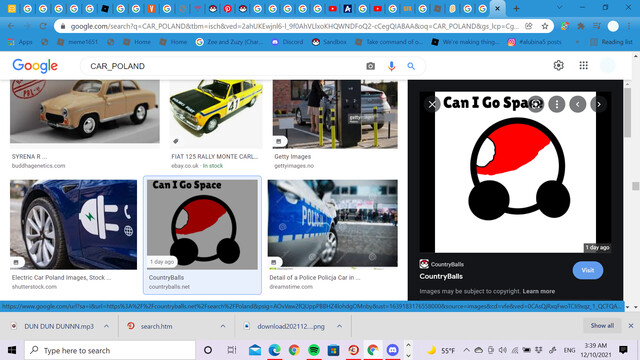640x360 pixels.
Task: Start voice search with microphone icon
Action: pos(391,66)
